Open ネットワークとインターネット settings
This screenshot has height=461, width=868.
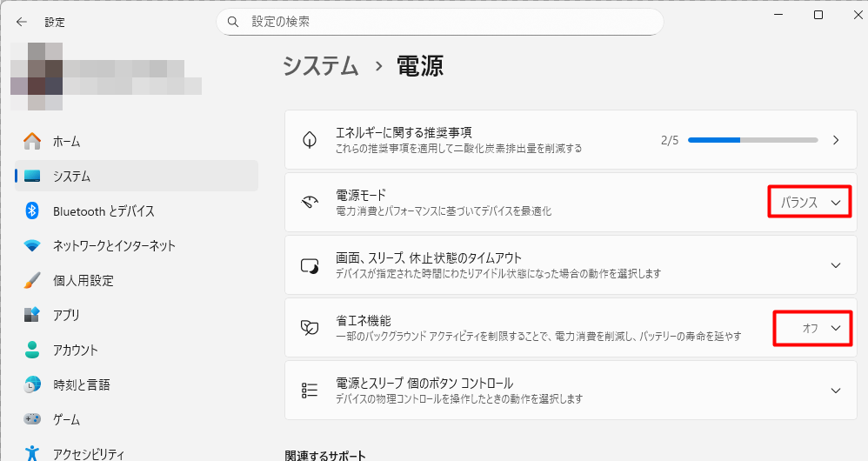coord(137,245)
